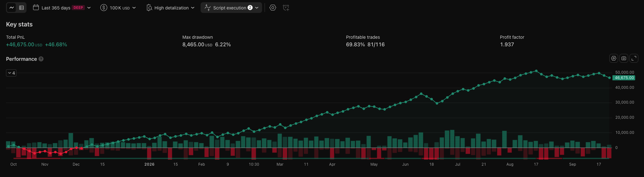Click the 40,000.00 axis label

624,88
